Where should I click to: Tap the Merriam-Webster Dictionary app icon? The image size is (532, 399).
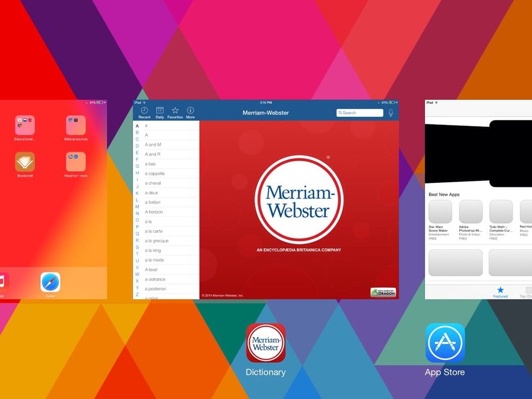point(265,343)
